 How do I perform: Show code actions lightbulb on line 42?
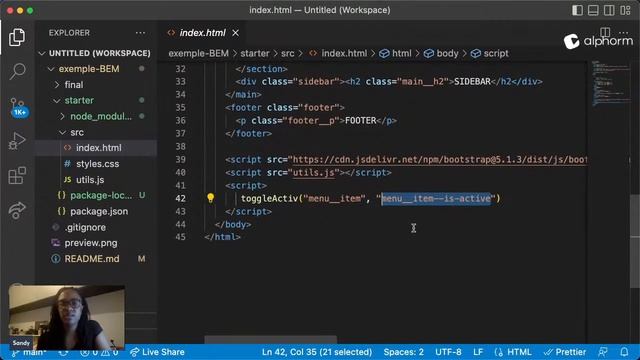pos(210,198)
